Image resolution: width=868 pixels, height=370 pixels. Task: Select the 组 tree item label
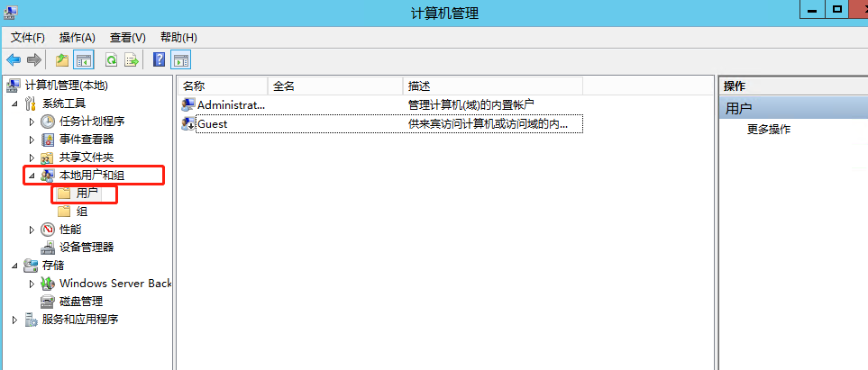tap(82, 212)
